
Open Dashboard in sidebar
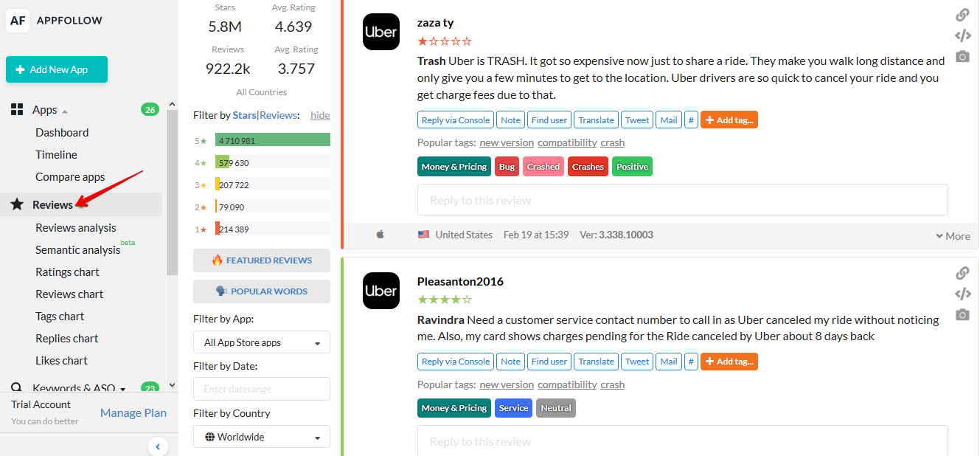pos(62,133)
